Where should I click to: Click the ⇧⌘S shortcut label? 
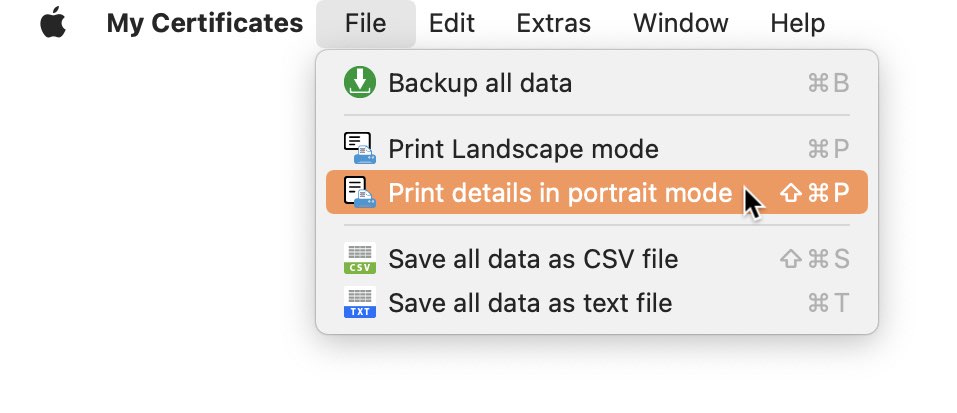[x=815, y=259]
